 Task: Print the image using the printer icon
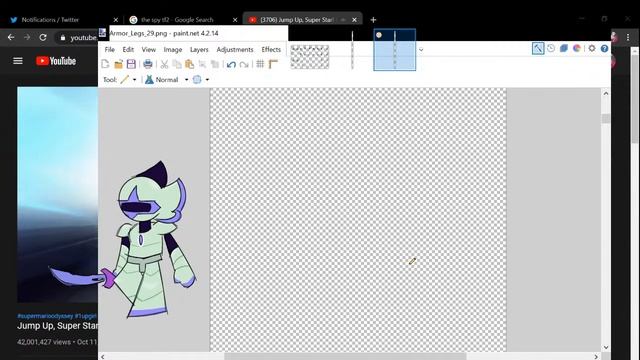[x=148, y=64]
